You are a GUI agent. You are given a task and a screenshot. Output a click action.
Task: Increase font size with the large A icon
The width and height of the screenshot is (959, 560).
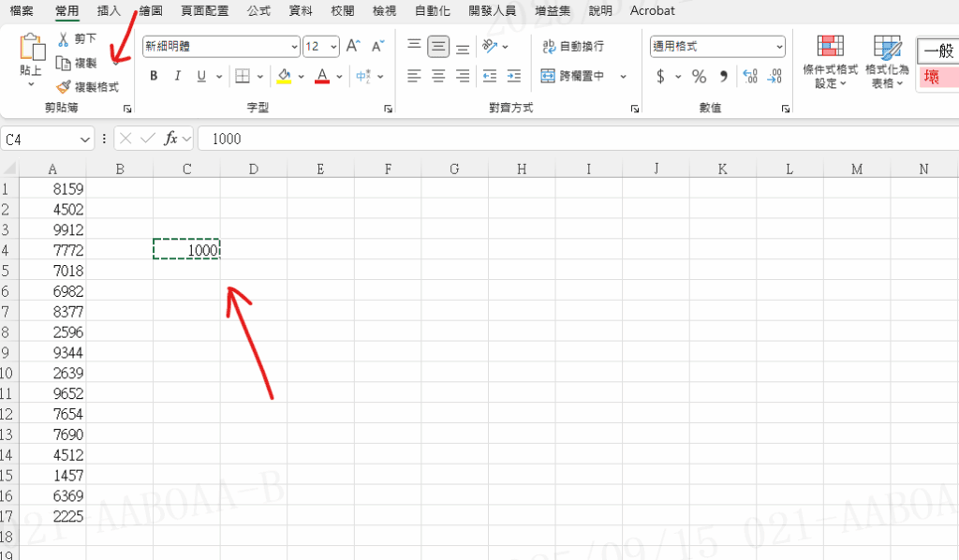[353, 46]
